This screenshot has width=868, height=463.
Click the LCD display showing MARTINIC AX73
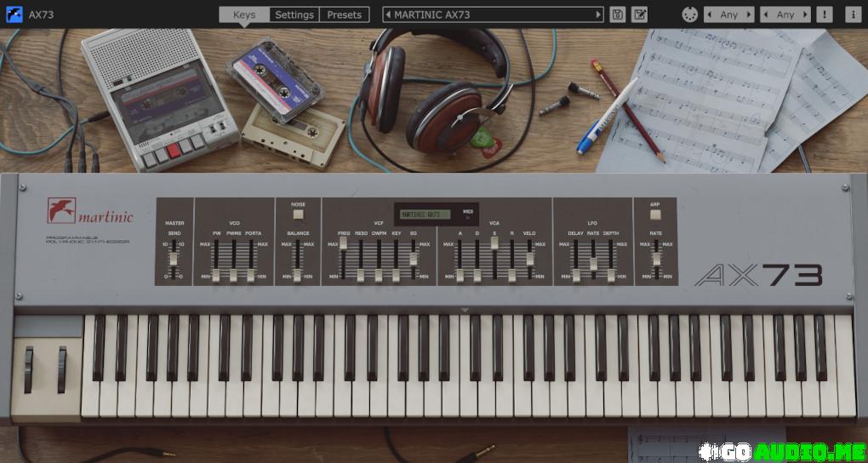point(425,214)
